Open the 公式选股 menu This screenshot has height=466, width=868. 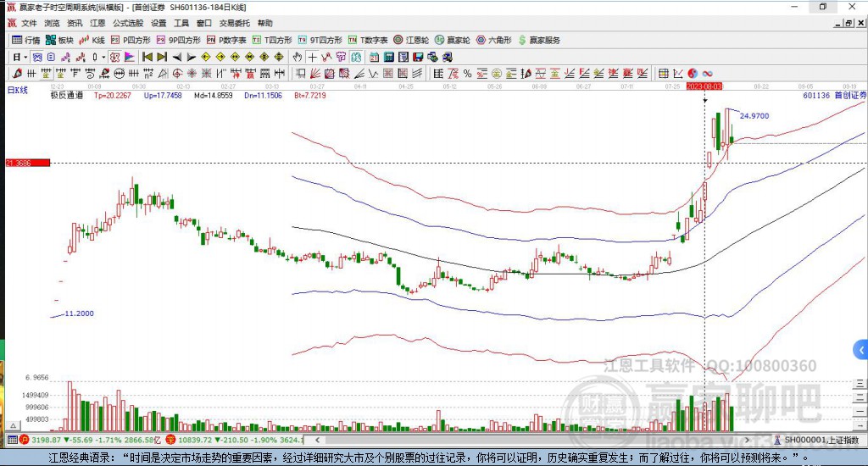(128, 23)
